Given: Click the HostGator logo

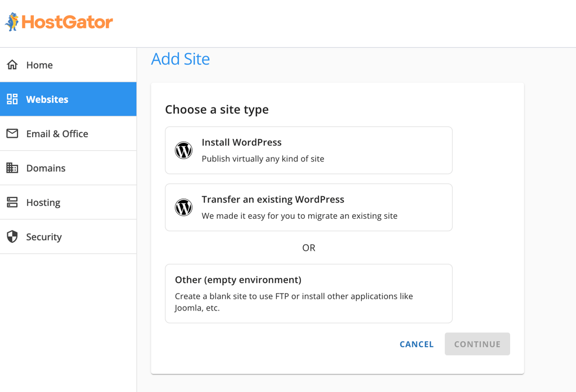Looking at the screenshot, I should [x=58, y=22].
